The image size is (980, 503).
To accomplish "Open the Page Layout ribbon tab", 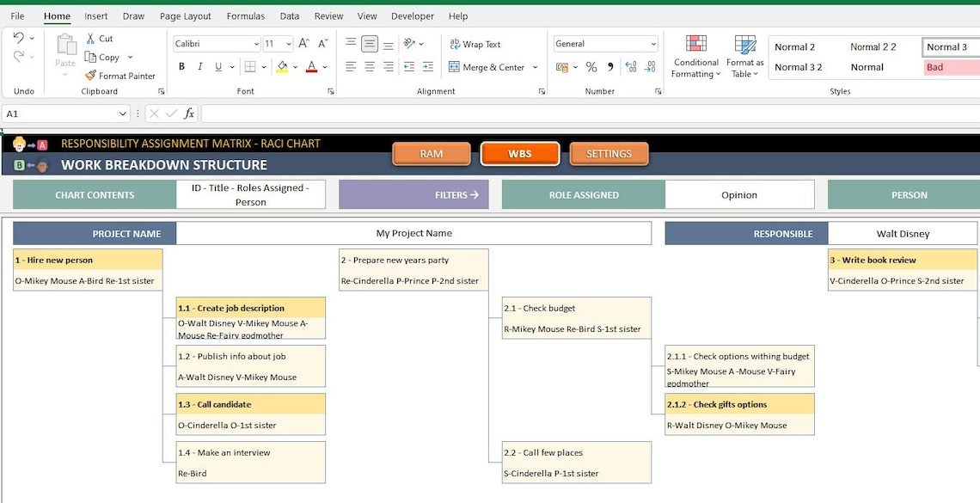I will tap(185, 15).
